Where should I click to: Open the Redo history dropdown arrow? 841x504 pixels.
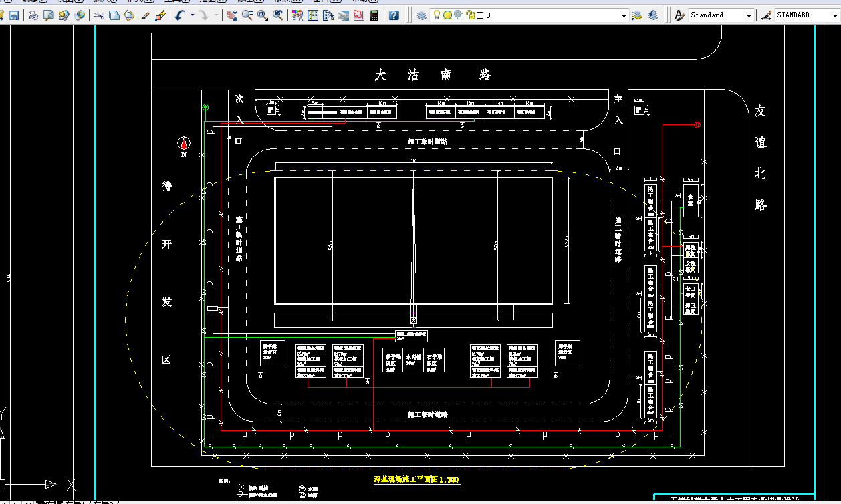coord(216,15)
